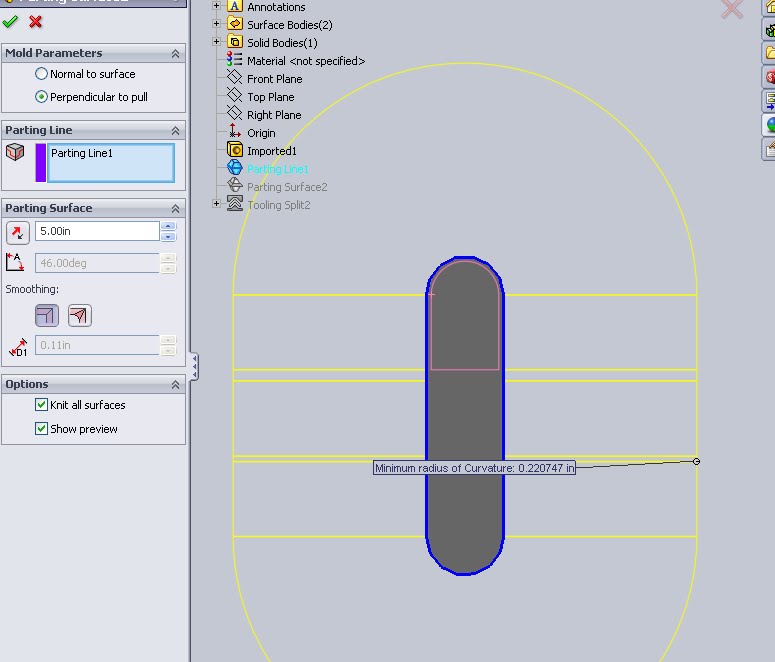Collapse the Options section
Screen dimensions: 775x662
pos(175,385)
